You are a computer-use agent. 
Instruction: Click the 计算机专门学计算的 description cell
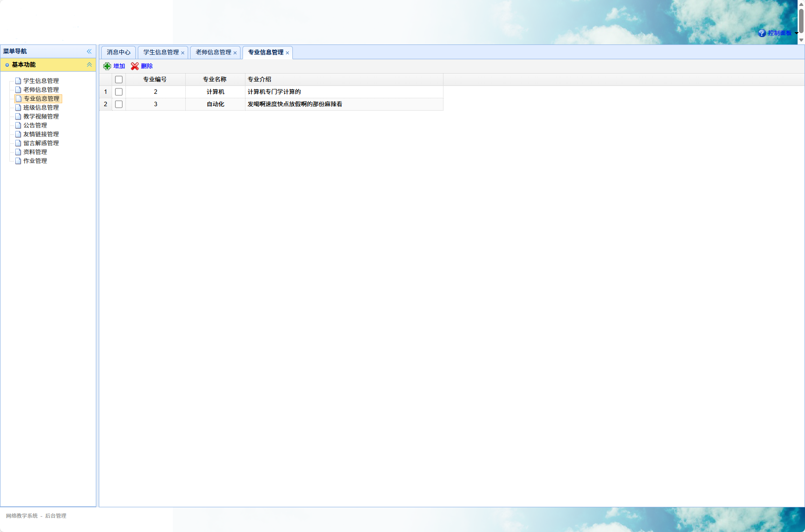344,92
